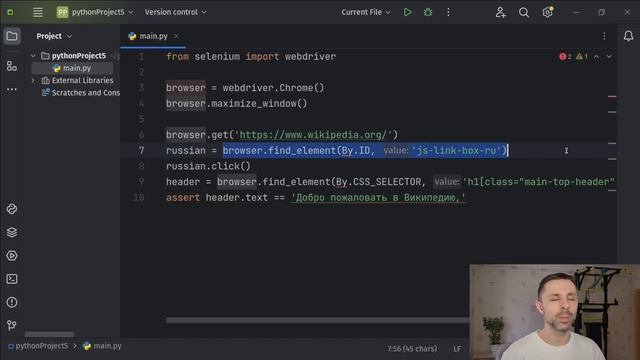Open Current File run configuration dropdown
640x360 pixels.
(366, 12)
